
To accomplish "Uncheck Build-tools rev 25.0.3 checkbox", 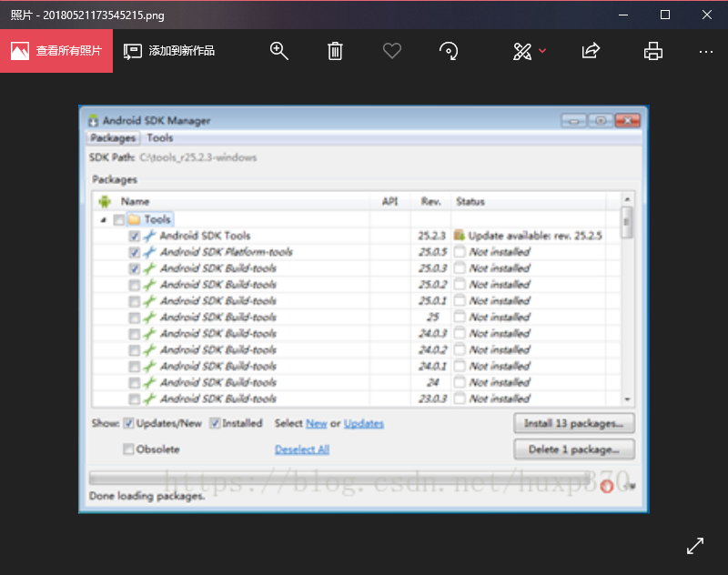I will point(134,268).
